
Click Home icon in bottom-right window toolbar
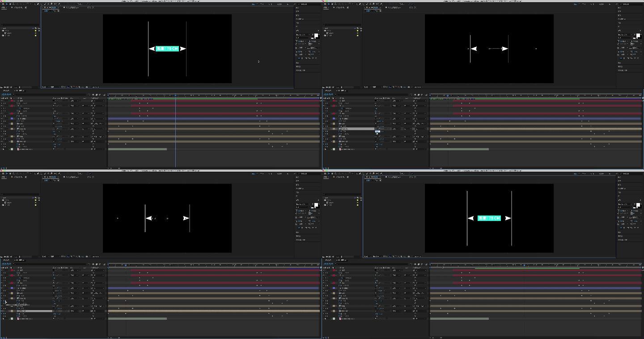pyautogui.click(x=324, y=174)
